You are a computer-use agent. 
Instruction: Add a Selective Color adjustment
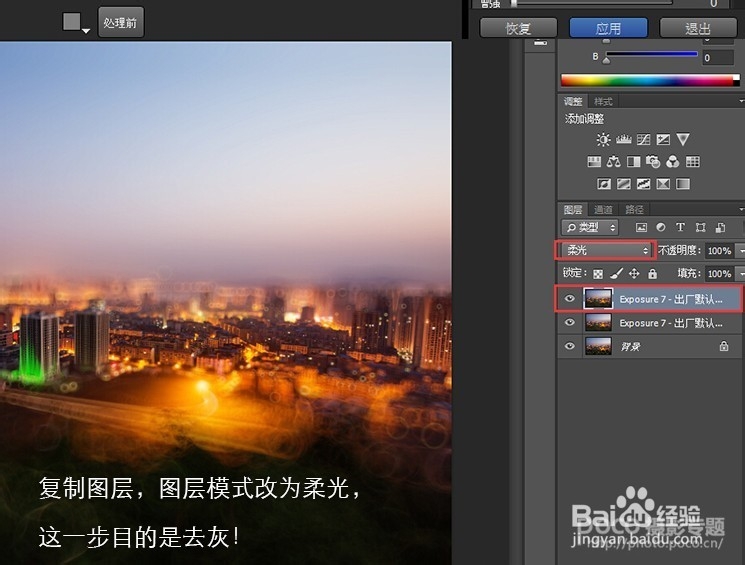coord(663,184)
